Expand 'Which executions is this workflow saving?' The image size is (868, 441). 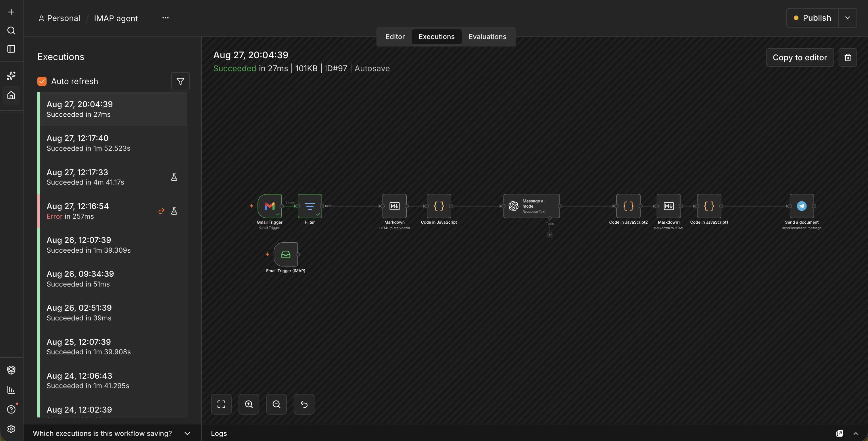click(x=112, y=433)
